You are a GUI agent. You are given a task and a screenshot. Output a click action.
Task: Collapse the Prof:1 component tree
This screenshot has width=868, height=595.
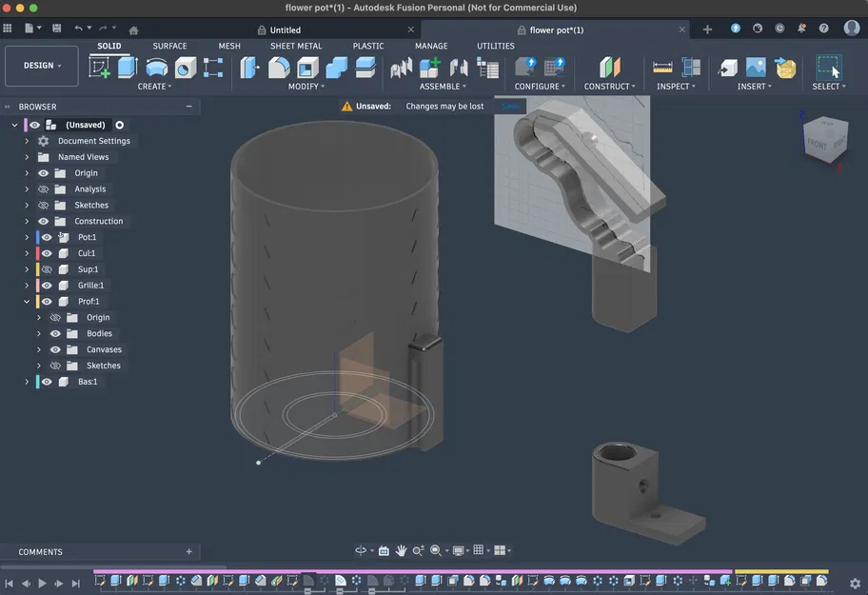point(27,301)
